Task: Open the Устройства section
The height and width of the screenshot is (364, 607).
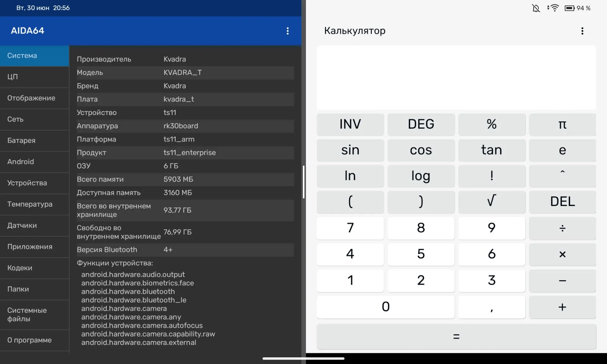Action: [34, 183]
